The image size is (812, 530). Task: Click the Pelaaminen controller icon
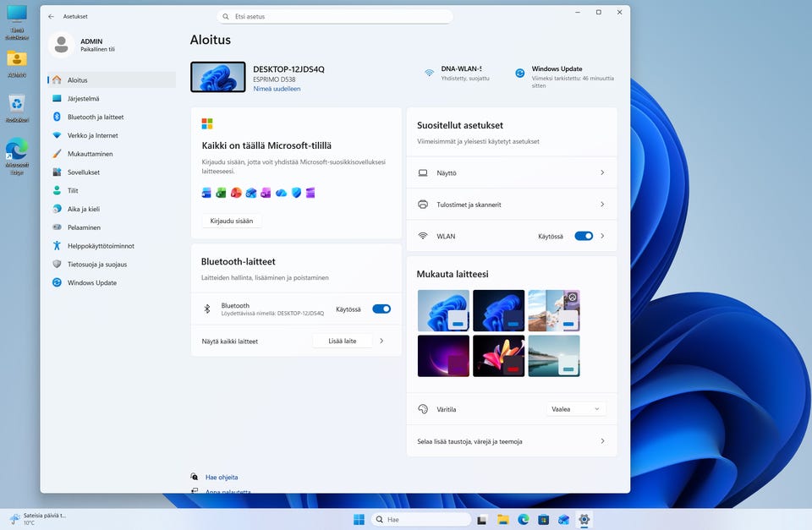[57, 227]
